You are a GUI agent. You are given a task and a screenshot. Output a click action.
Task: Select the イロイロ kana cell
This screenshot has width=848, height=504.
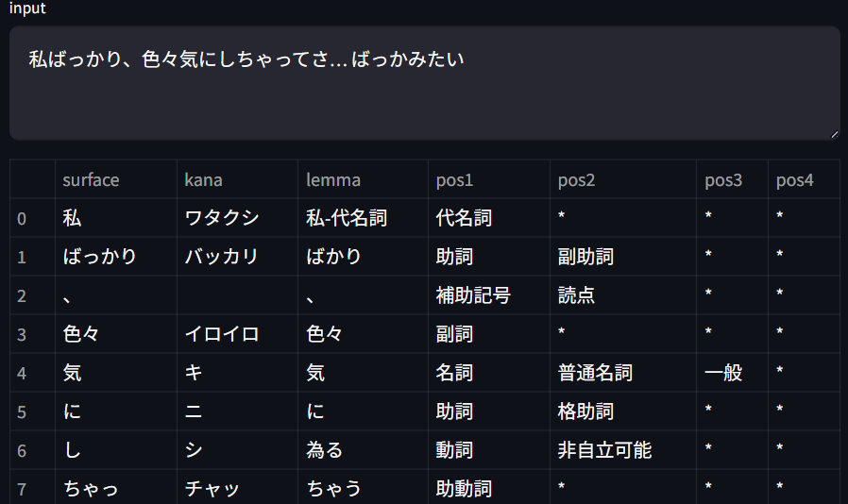tap(237, 334)
